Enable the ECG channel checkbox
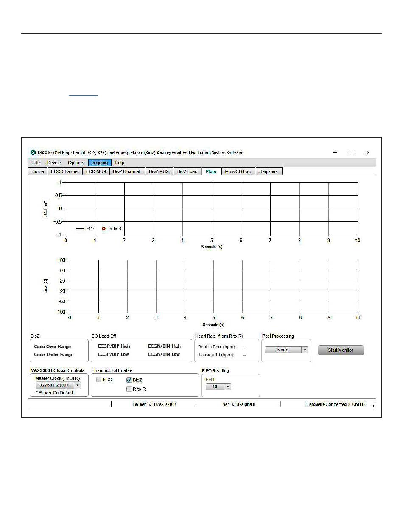 99,380
